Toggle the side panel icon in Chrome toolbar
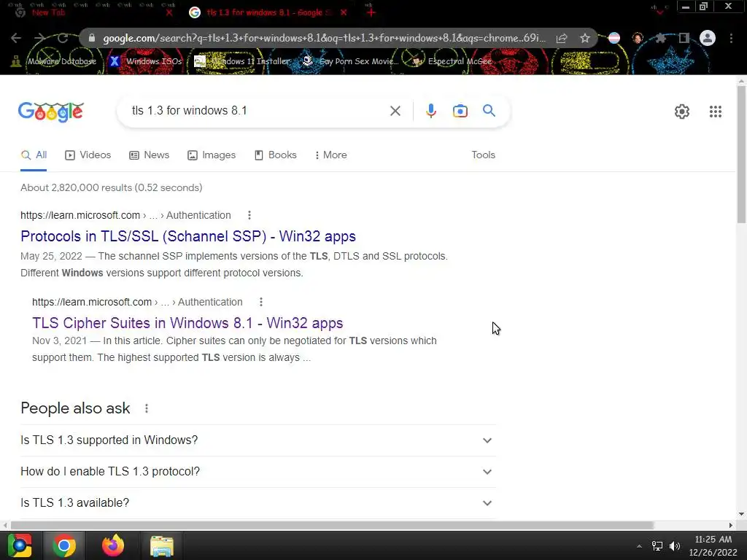The width and height of the screenshot is (747, 560). click(684, 38)
